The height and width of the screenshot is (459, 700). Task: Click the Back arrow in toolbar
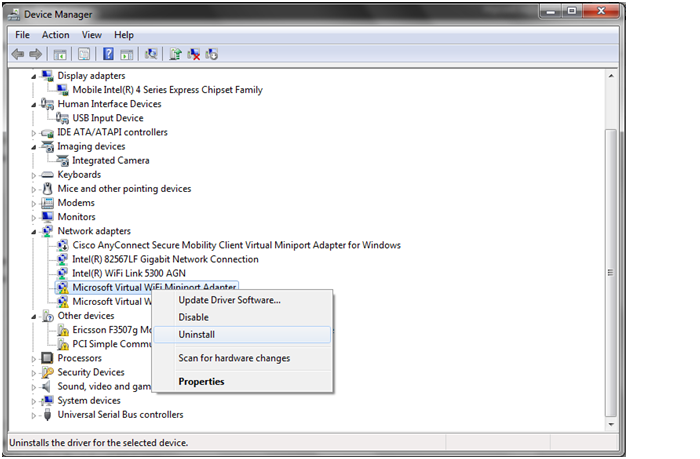click(18, 54)
